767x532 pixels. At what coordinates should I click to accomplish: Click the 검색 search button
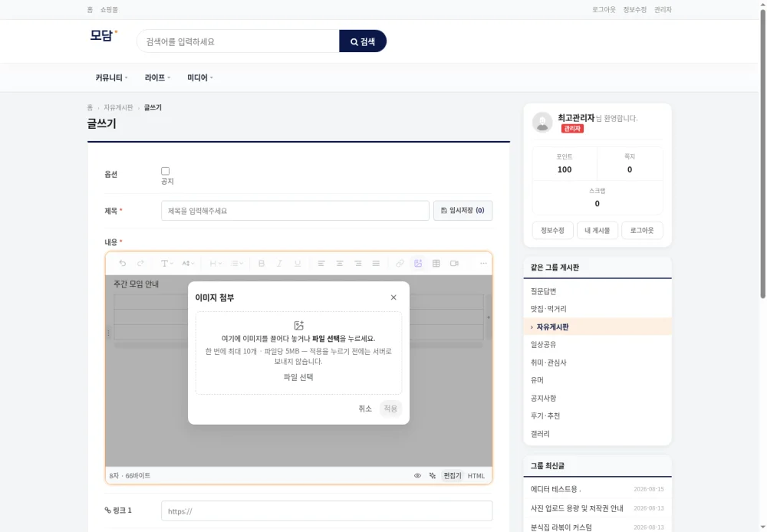point(363,41)
